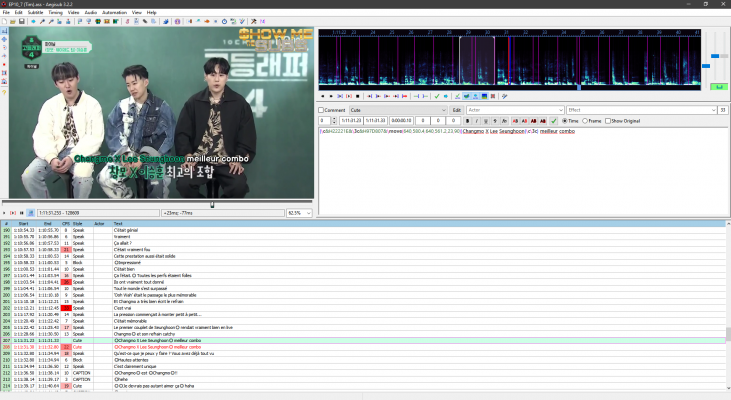Toggle video auto-scroll button
This screenshot has height=400, width=731.
click(31, 213)
